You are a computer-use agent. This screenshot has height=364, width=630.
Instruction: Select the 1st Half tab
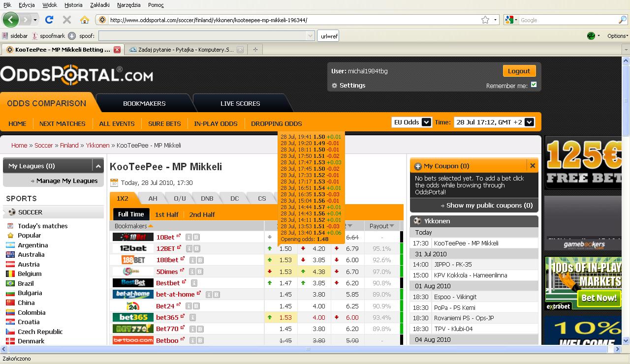(x=167, y=214)
